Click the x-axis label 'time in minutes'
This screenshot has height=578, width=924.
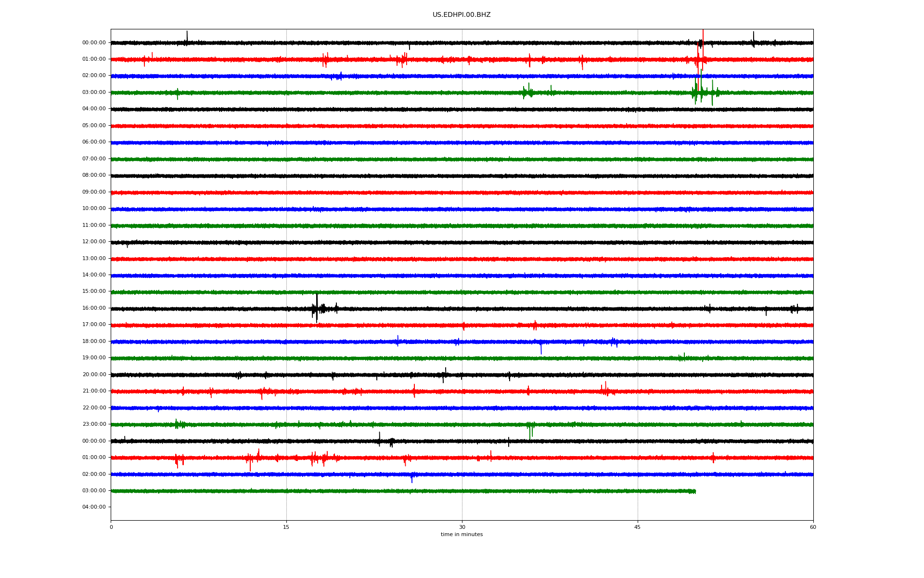[x=461, y=535]
